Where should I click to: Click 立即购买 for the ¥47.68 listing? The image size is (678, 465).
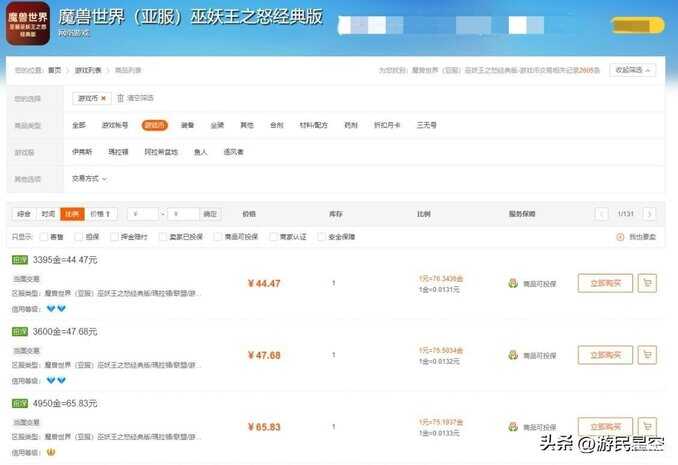pos(605,355)
